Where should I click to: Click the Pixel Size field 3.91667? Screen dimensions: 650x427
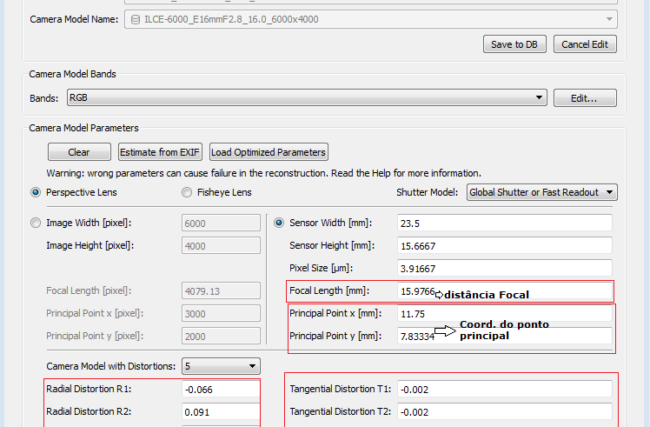pyautogui.click(x=504, y=268)
